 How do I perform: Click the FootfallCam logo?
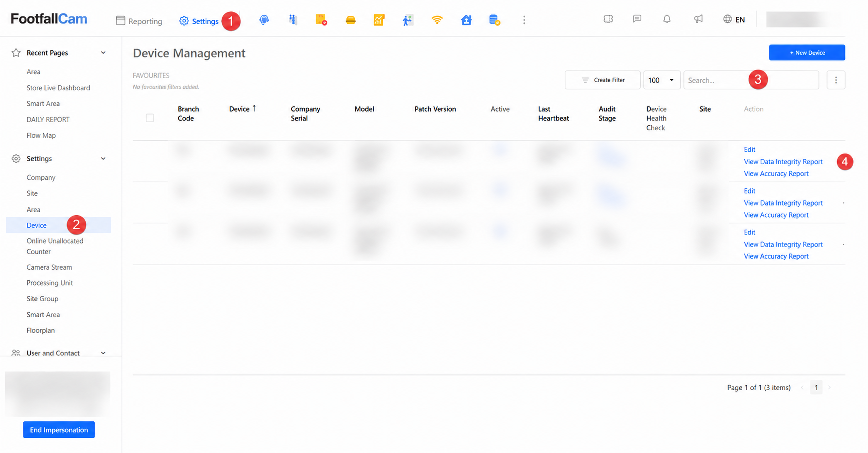(49, 19)
